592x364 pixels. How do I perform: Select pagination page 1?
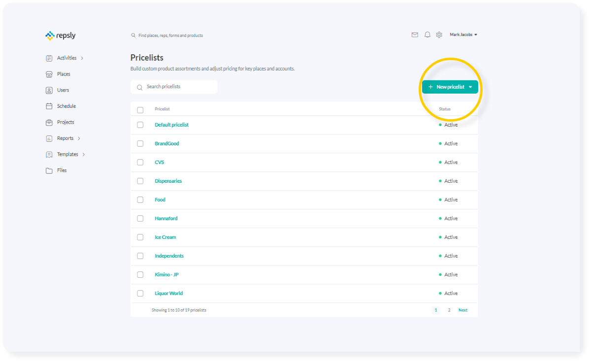click(435, 310)
